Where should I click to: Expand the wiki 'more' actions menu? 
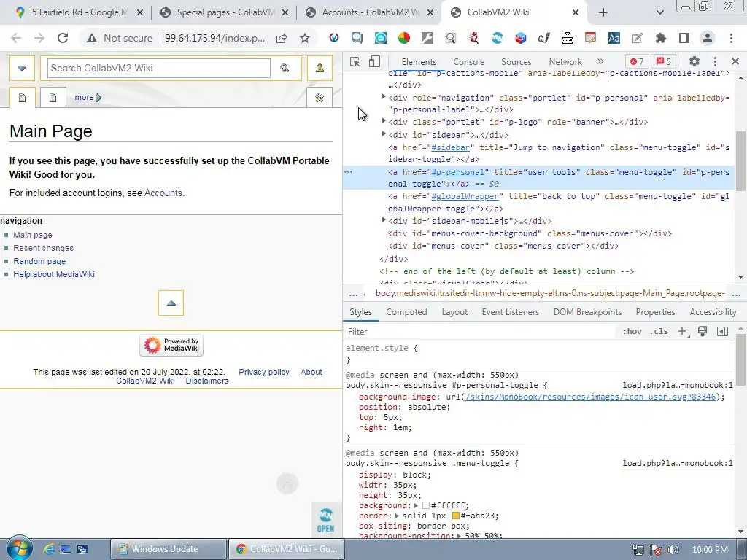pos(88,97)
